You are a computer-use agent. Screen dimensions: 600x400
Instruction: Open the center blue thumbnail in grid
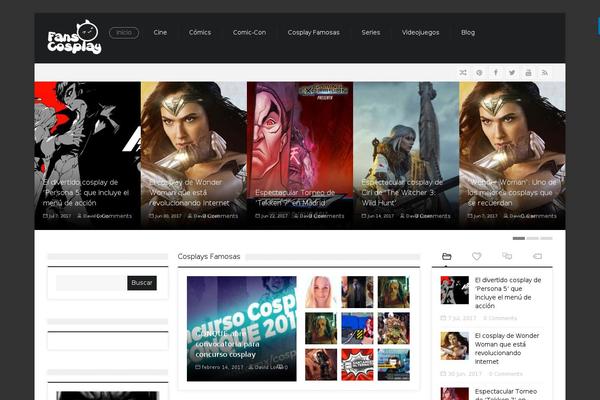coord(357,328)
